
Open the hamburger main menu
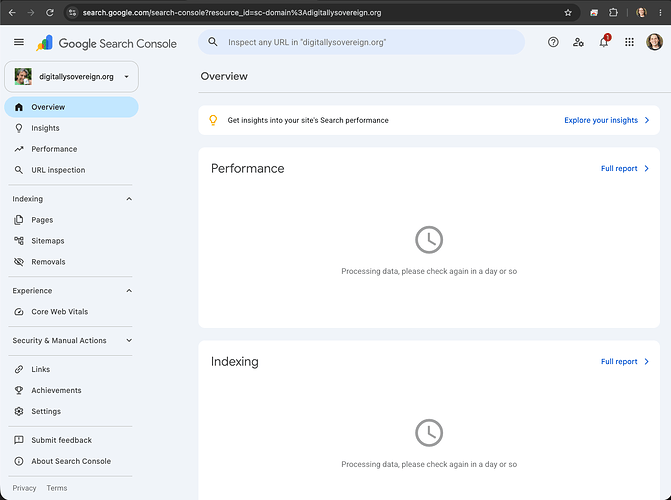(x=19, y=42)
